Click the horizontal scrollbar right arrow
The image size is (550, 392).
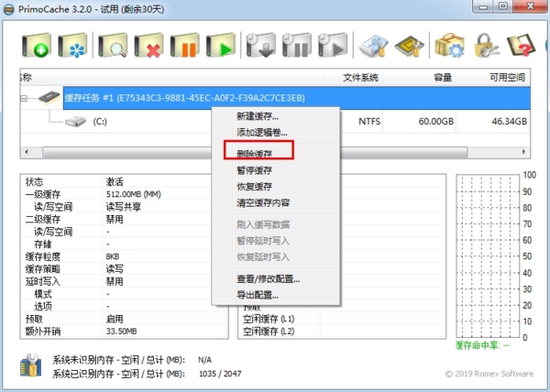pos(524,152)
